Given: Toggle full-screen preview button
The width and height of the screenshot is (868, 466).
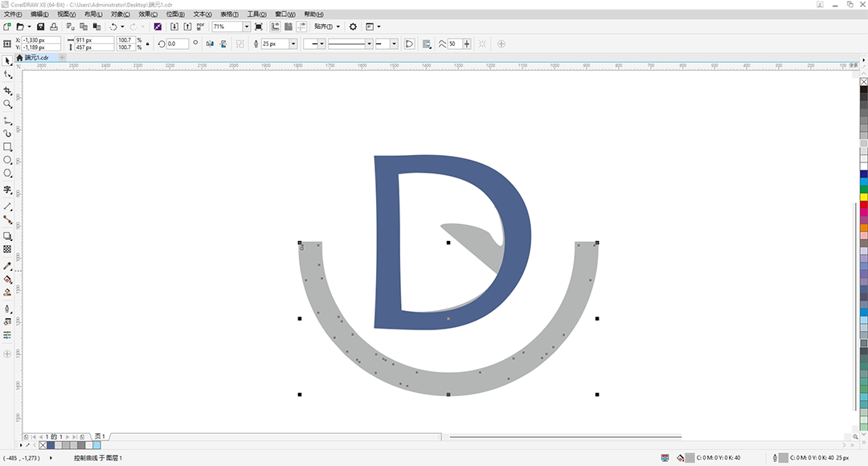Looking at the screenshot, I should point(258,27).
